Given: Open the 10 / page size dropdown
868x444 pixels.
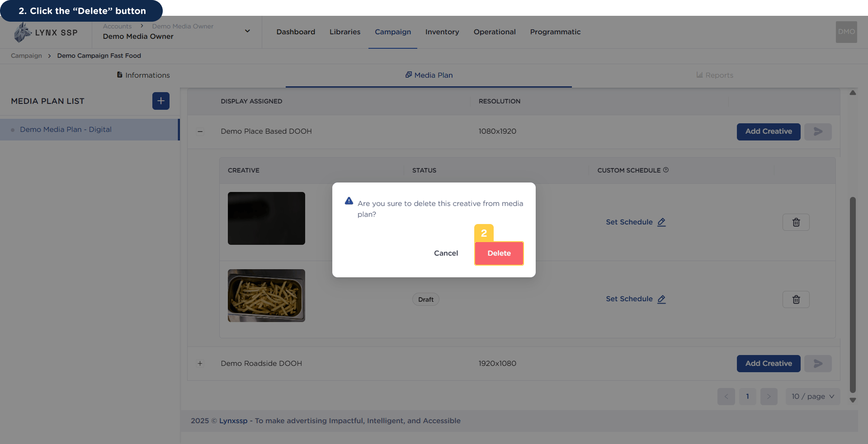Looking at the screenshot, I should (x=813, y=397).
